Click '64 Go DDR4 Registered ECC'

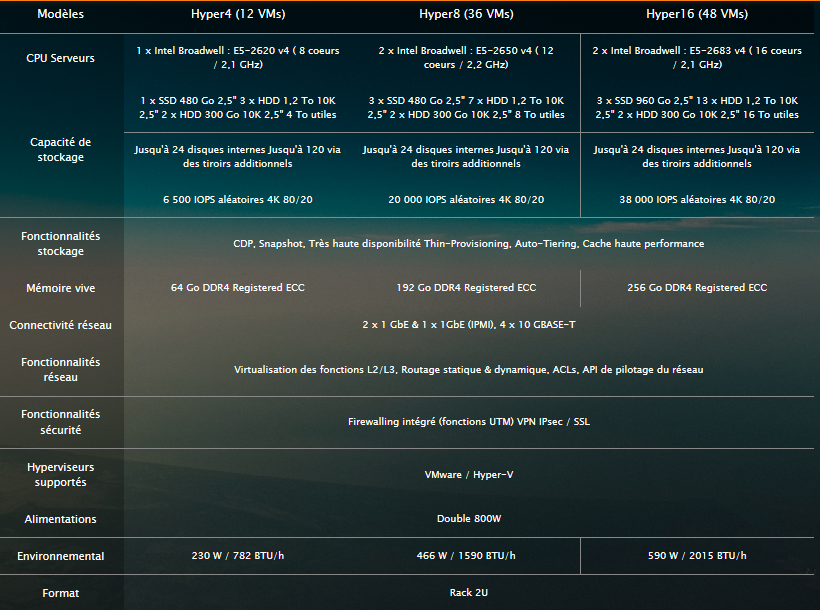coord(238,288)
